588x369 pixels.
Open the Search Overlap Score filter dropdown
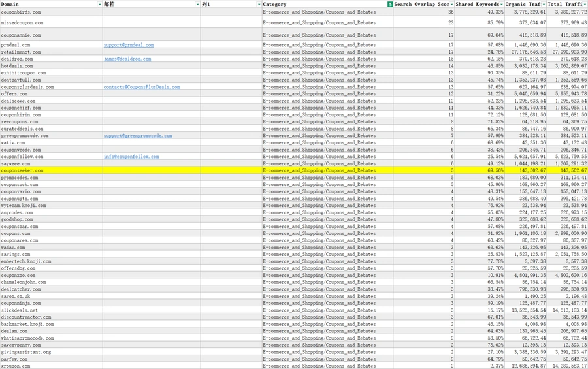click(x=451, y=4)
